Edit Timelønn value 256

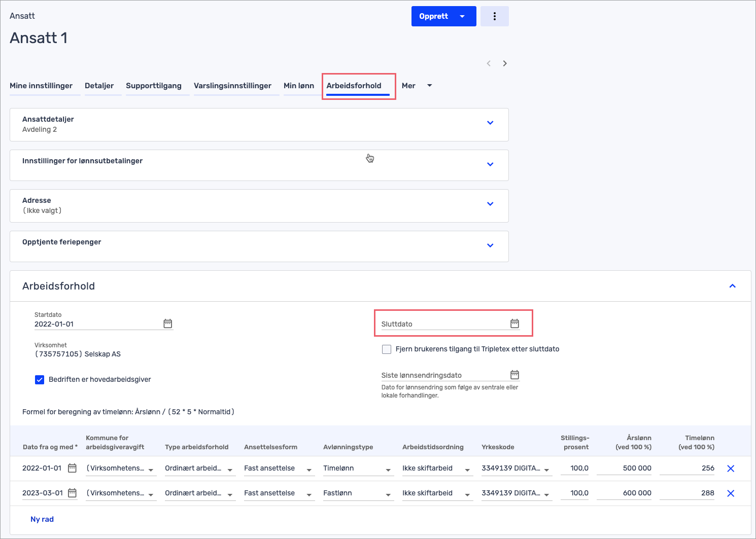[687, 469]
